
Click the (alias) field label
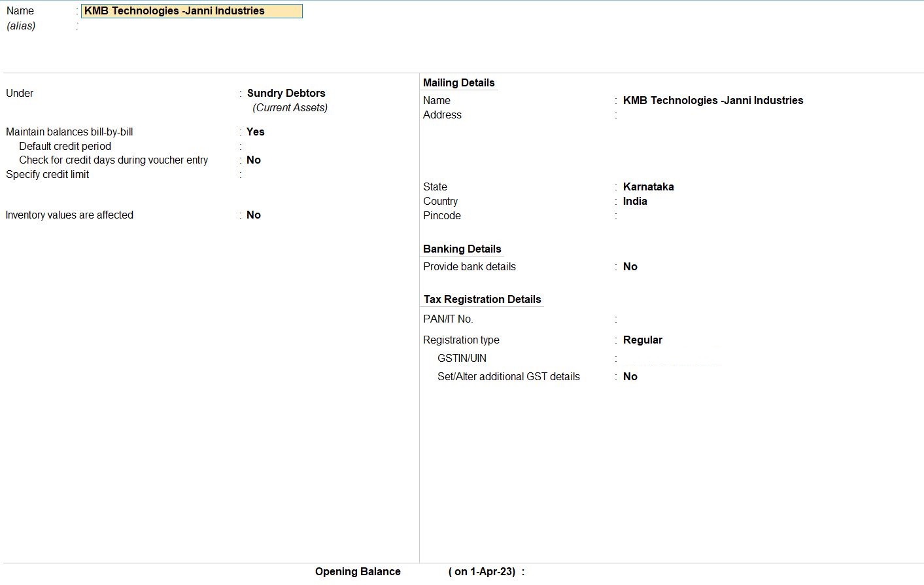pyautogui.click(x=21, y=26)
